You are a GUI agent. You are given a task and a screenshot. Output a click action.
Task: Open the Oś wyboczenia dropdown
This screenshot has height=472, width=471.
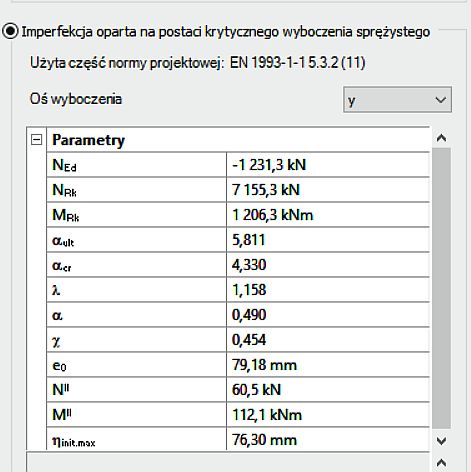pos(397,100)
